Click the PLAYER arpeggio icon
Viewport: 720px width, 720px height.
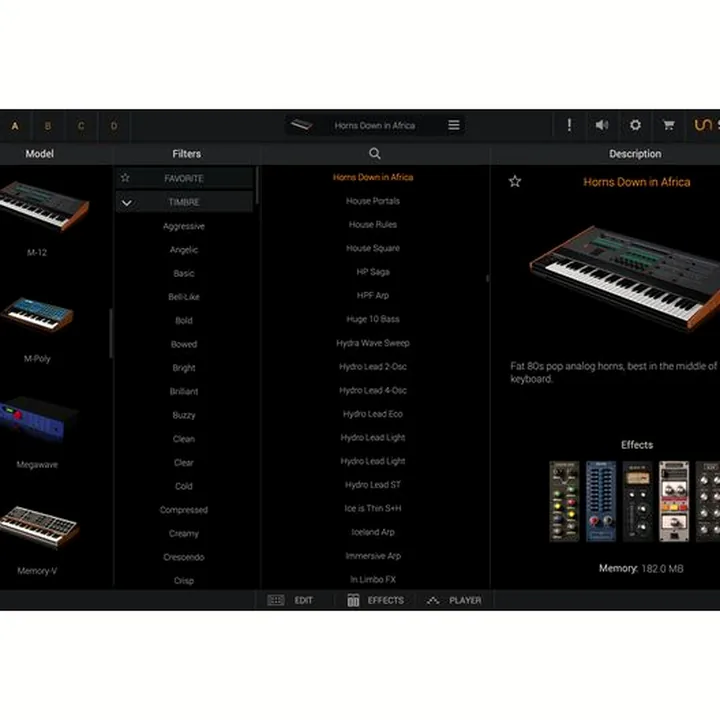433,600
